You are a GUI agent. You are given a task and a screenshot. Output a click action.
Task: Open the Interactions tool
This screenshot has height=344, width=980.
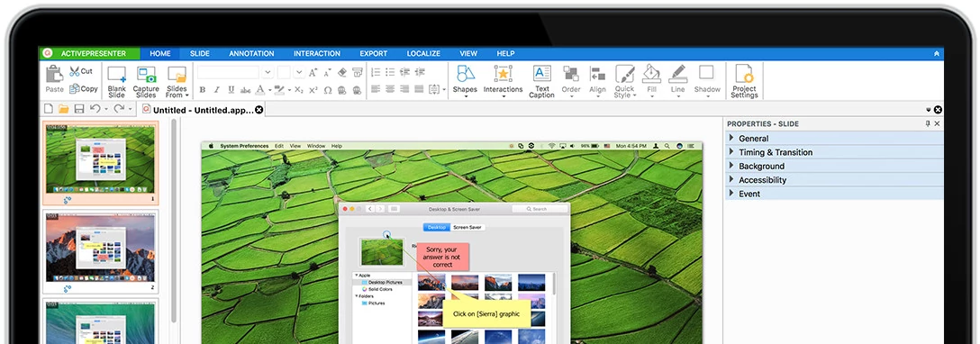coord(504,79)
